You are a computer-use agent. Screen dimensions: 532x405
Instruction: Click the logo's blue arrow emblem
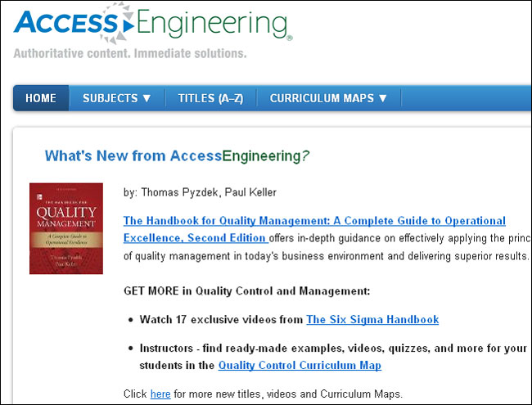128,26
